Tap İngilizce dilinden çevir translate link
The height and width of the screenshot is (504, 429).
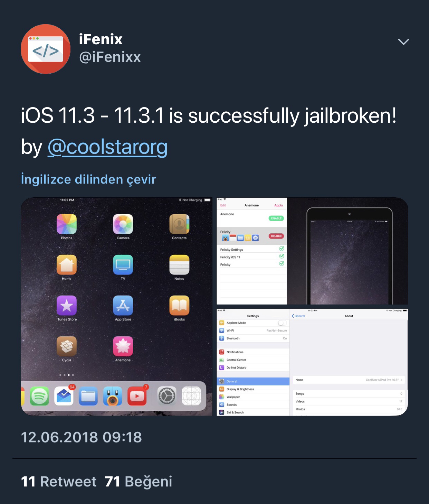(x=88, y=179)
